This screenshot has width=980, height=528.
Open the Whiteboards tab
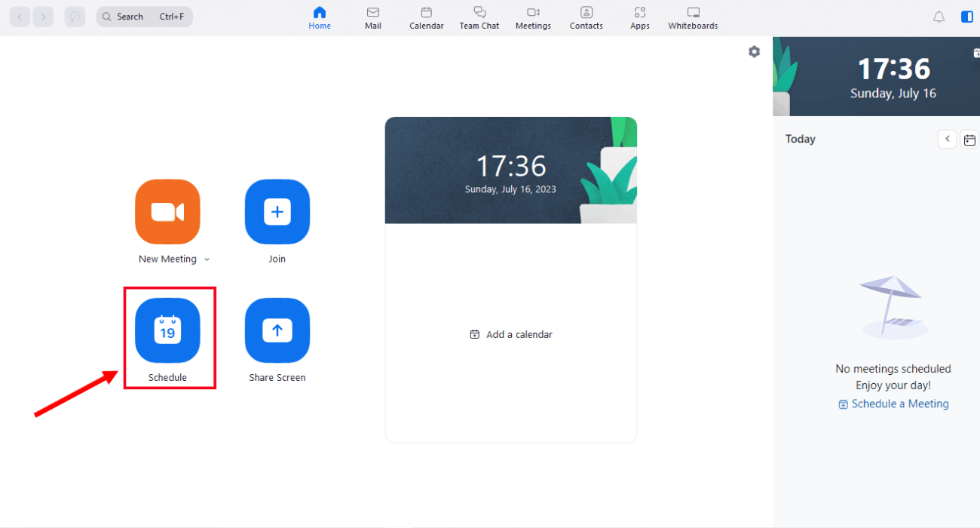[x=693, y=18]
